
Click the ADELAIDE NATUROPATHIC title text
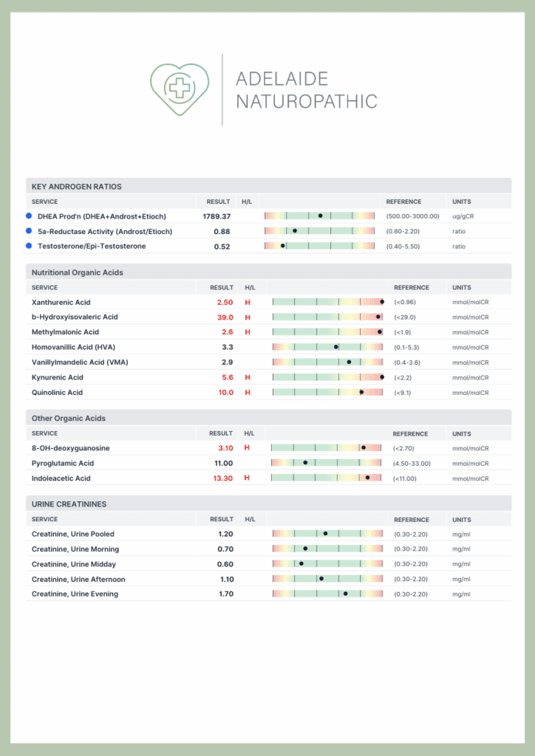coord(306,90)
